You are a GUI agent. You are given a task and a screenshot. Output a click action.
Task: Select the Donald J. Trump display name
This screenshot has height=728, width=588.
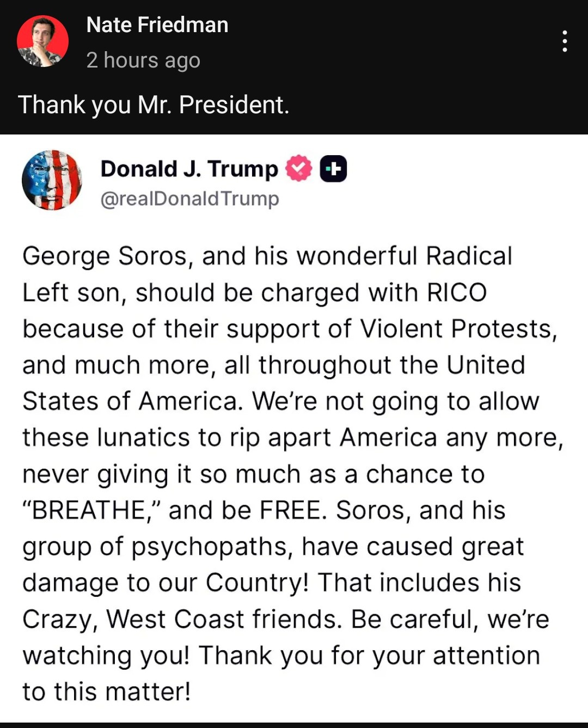pyautogui.click(x=189, y=168)
